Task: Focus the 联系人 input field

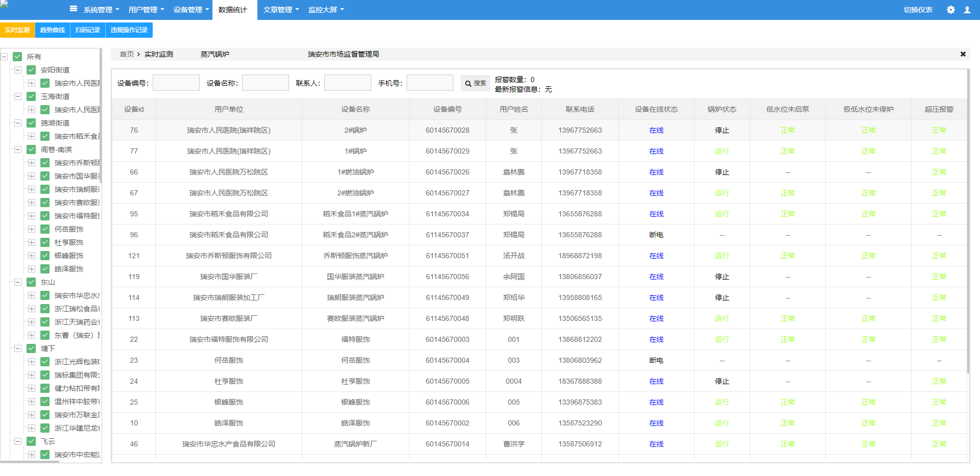Action: pos(348,83)
